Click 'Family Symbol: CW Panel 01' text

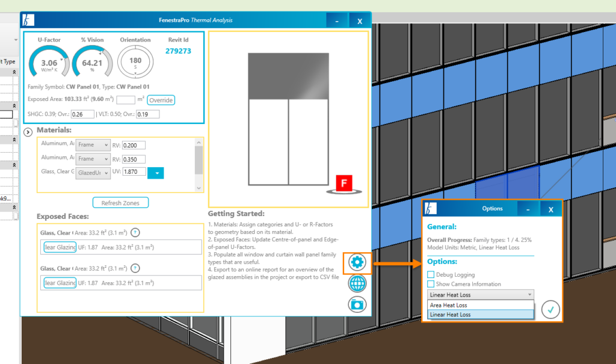coord(63,87)
